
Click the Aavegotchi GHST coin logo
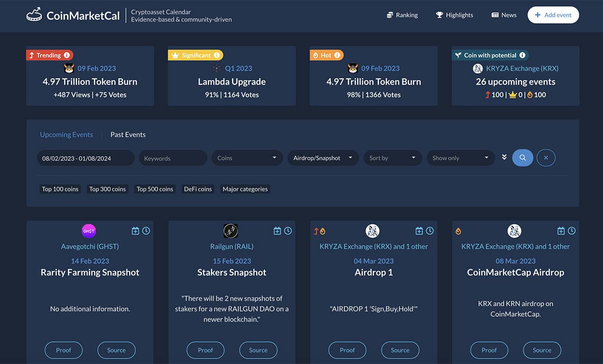click(x=88, y=231)
